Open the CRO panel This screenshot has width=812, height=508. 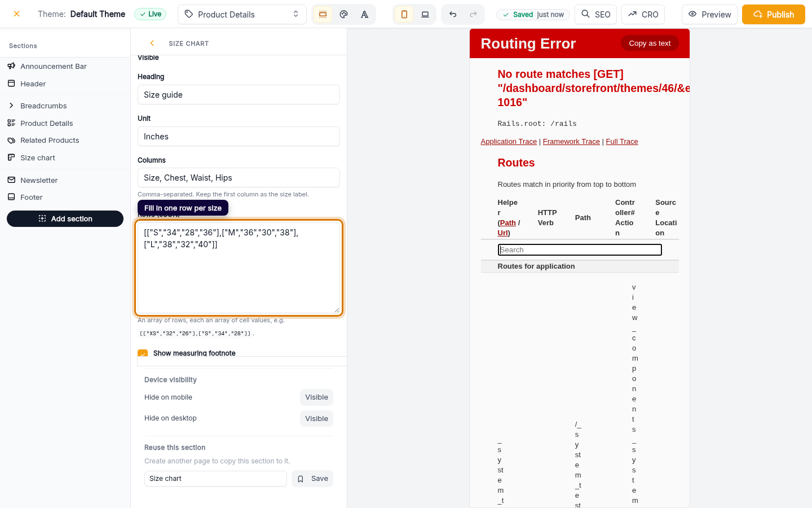point(643,14)
